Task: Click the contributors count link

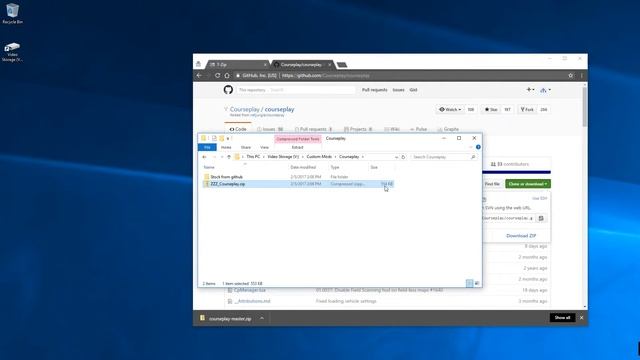Action: [509, 164]
